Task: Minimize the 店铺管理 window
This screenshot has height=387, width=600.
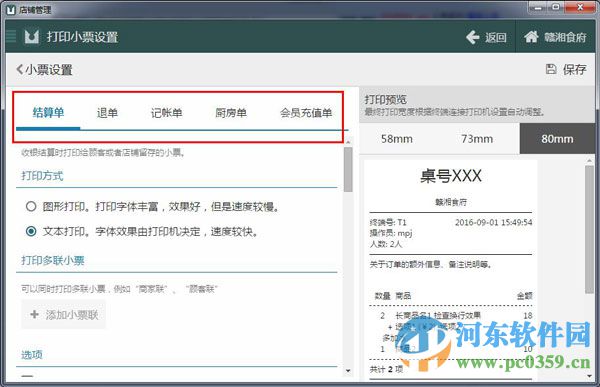Action: [x=538, y=7]
